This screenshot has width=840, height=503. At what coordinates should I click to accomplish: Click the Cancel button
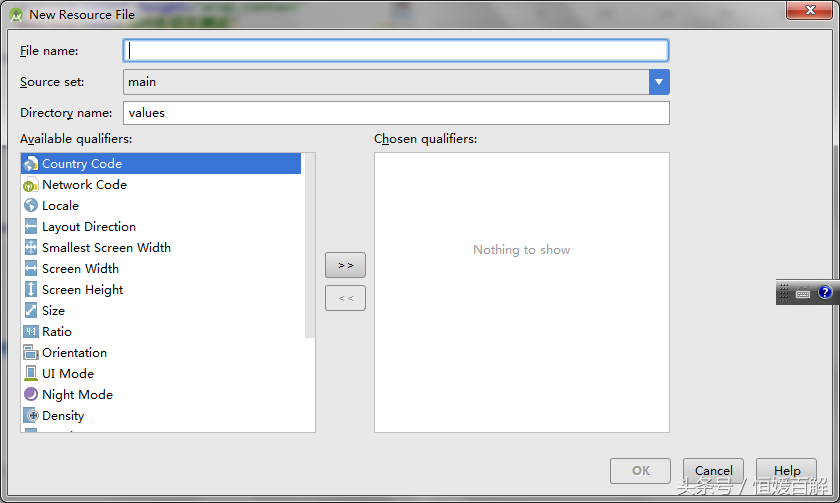714,471
